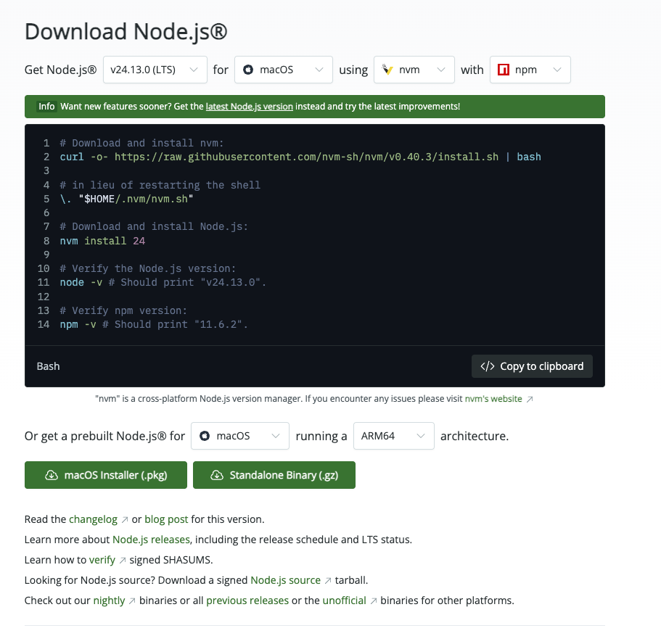The image size is (661, 644).
Task: Open the Node.js version v24.13.0 (LTS) dropdown
Action: (x=155, y=70)
